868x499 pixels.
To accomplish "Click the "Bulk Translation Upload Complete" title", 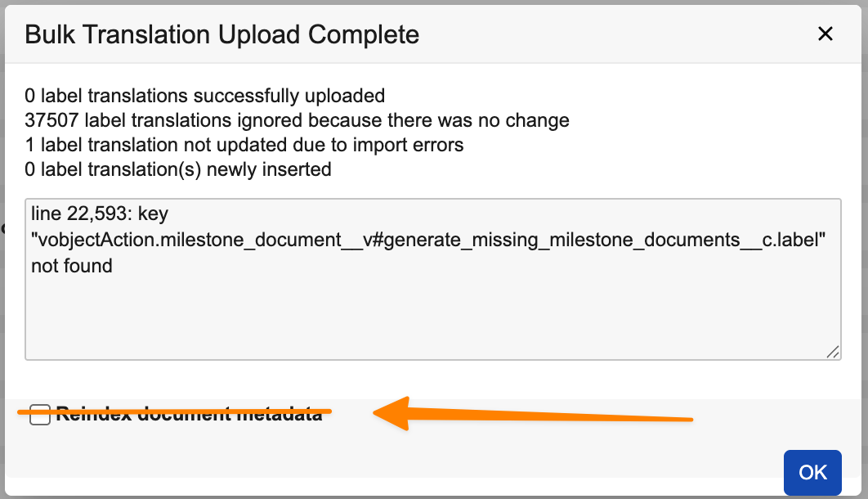I will coord(221,34).
